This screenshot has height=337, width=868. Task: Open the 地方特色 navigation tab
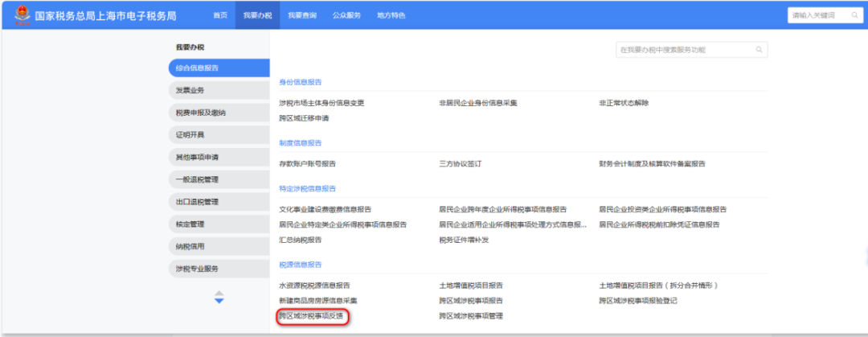[x=391, y=15]
